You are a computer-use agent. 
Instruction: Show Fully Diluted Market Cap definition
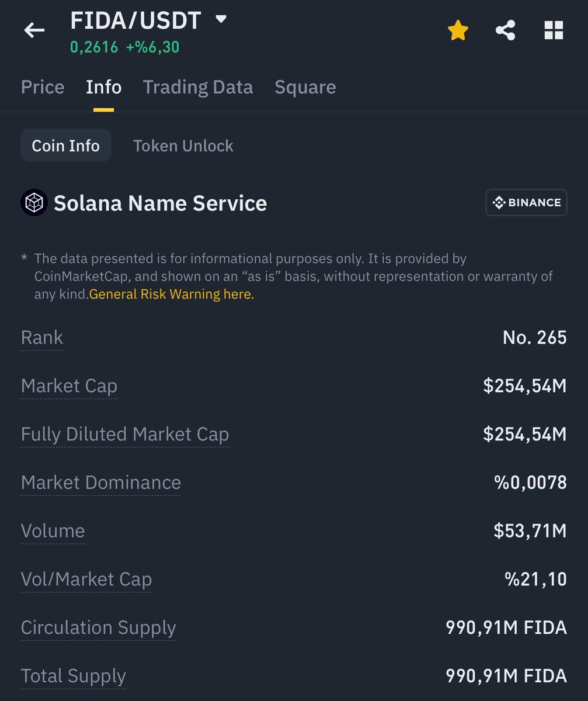[125, 435]
